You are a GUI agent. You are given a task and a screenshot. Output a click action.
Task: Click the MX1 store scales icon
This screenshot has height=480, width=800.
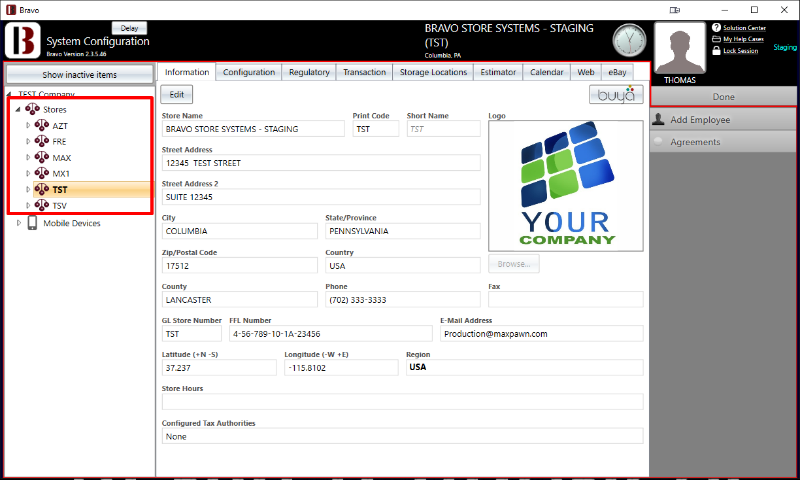click(42, 173)
